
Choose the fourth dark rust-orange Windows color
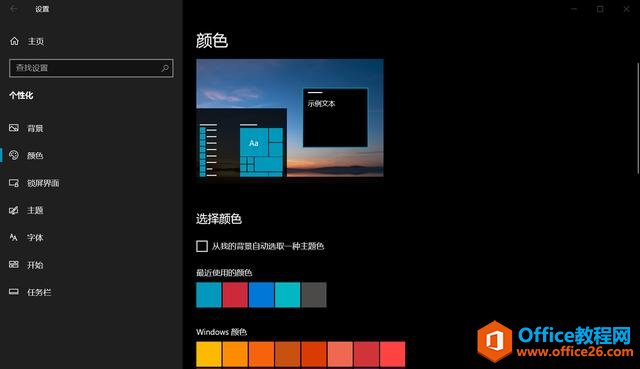(287, 354)
